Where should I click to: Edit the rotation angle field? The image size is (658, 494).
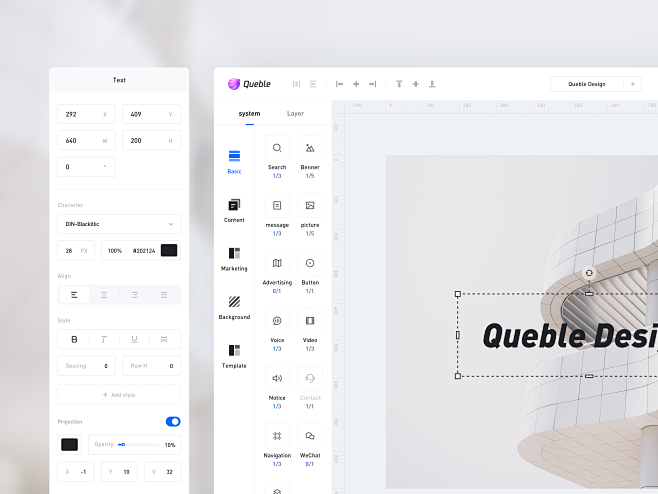[86, 167]
